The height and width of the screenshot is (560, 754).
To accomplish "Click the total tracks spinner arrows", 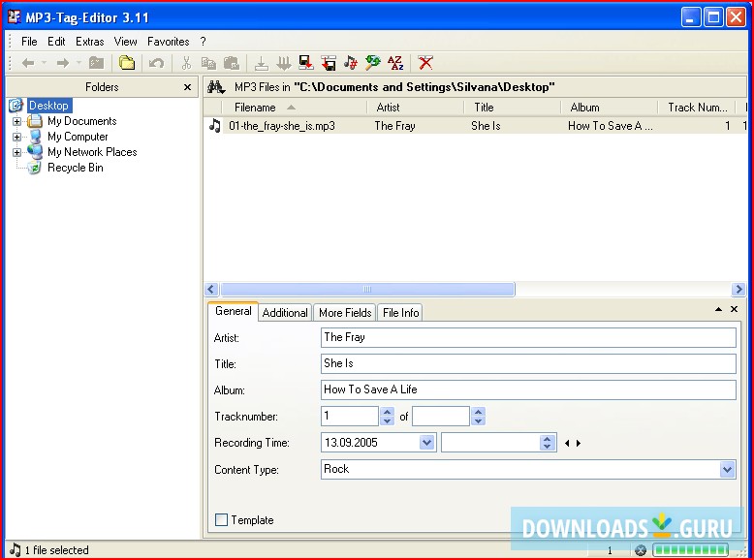I will [478, 417].
